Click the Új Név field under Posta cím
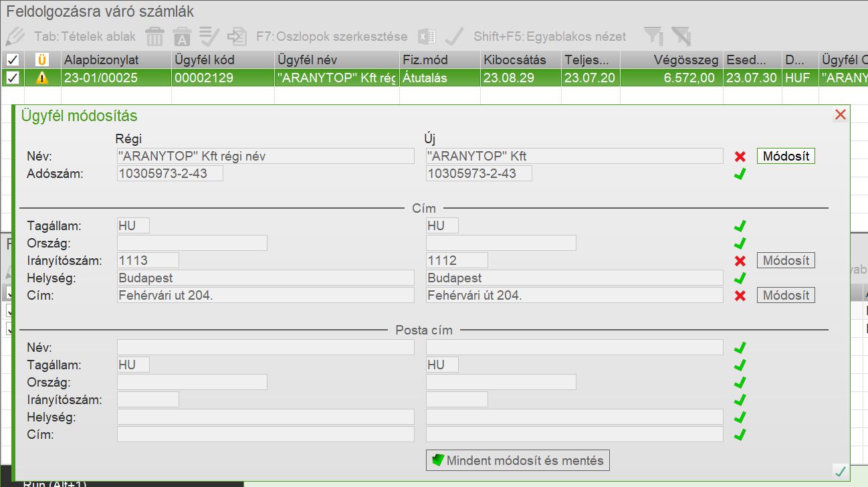Image resolution: width=868 pixels, height=487 pixels. pyautogui.click(x=574, y=348)
